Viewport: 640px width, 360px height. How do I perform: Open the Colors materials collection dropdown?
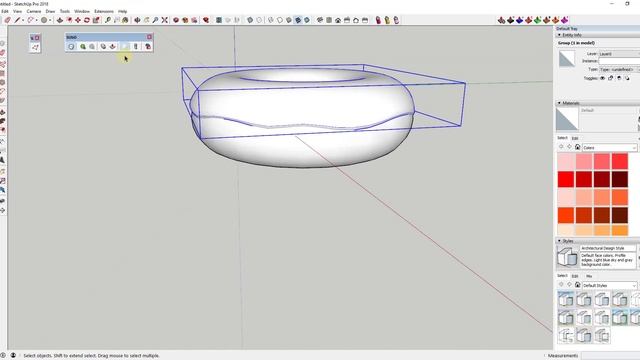tap(610, 148)
